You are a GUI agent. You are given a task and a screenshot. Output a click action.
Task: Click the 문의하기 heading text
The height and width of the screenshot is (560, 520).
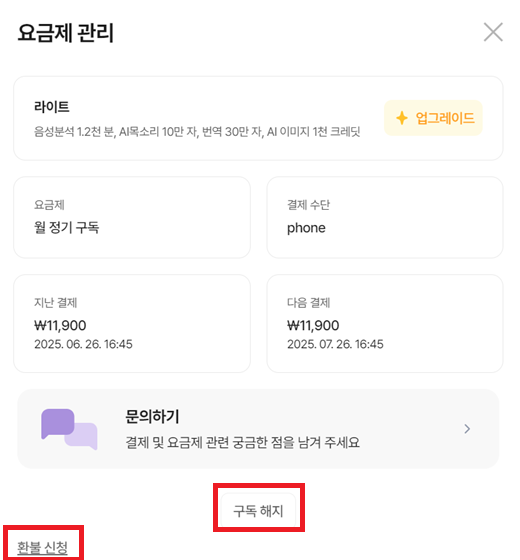[x=152, y=416]
